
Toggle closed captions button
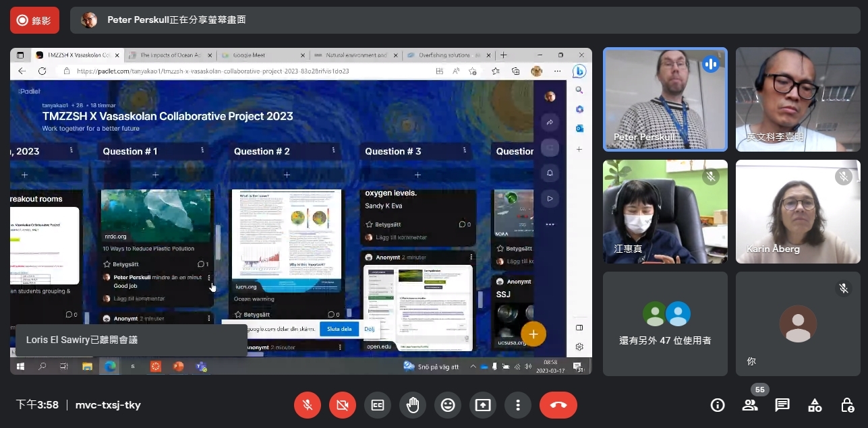378,405
